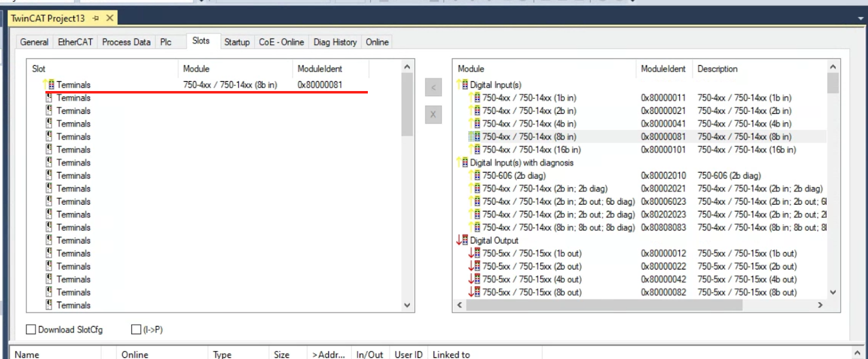Select the 750-4xx (2b in) module icon
The height and width of the screenshot is (359, 868).
[x=475, y=111]
